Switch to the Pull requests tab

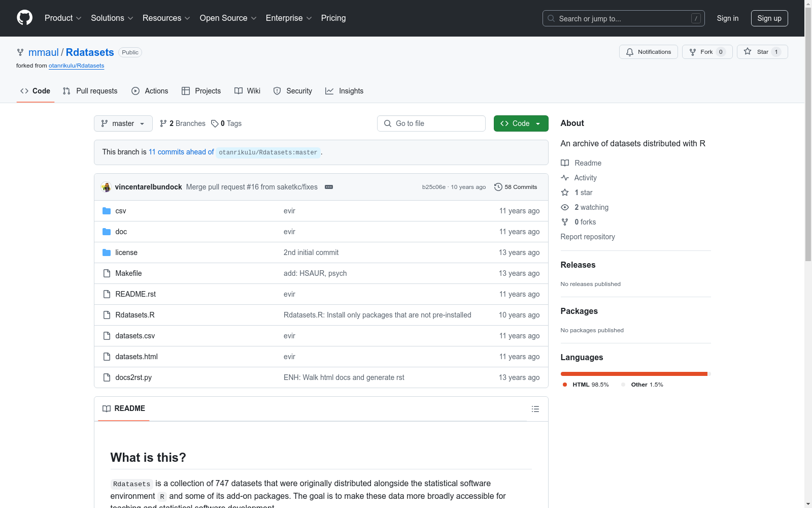click(x=90, y=91)
